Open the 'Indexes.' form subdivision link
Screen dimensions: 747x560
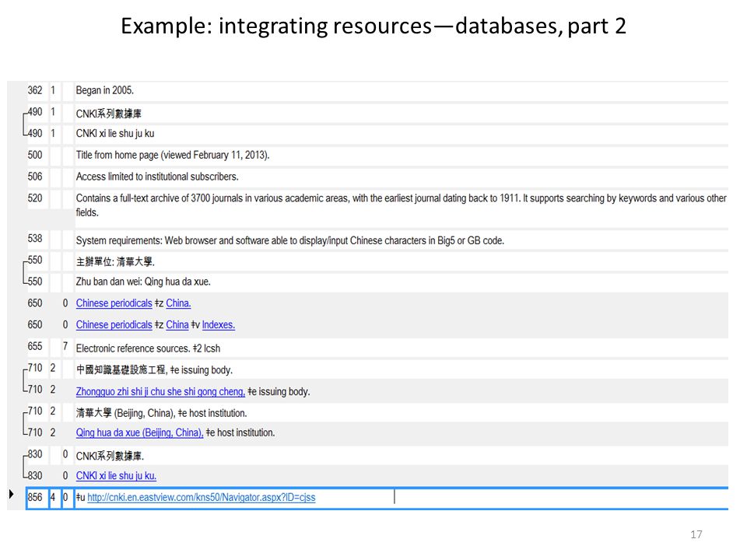click(x=218, y=325)
